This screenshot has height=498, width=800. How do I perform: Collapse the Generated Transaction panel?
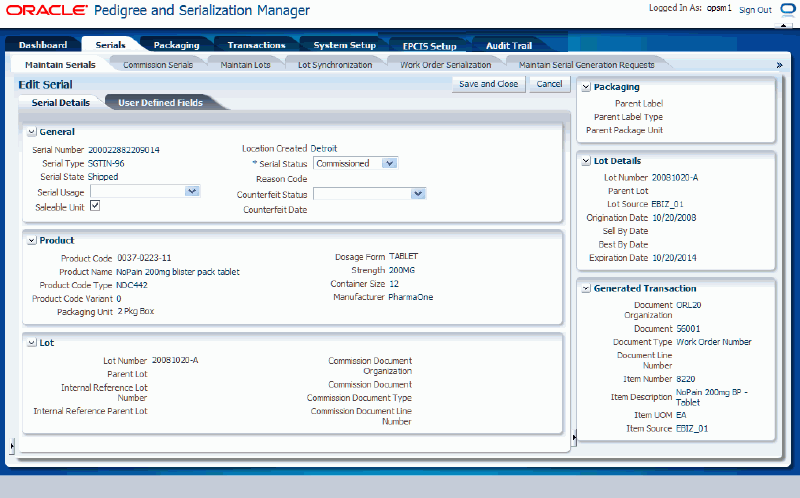point(586,289)
